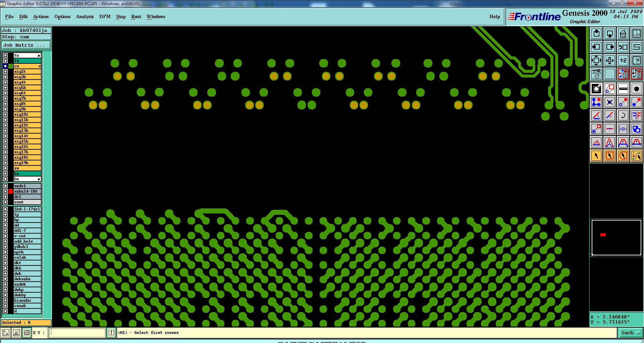This screenshot has width=644, height=343.
Task: Toggle the checkbox for layer ts
Action: click(5, 61)
